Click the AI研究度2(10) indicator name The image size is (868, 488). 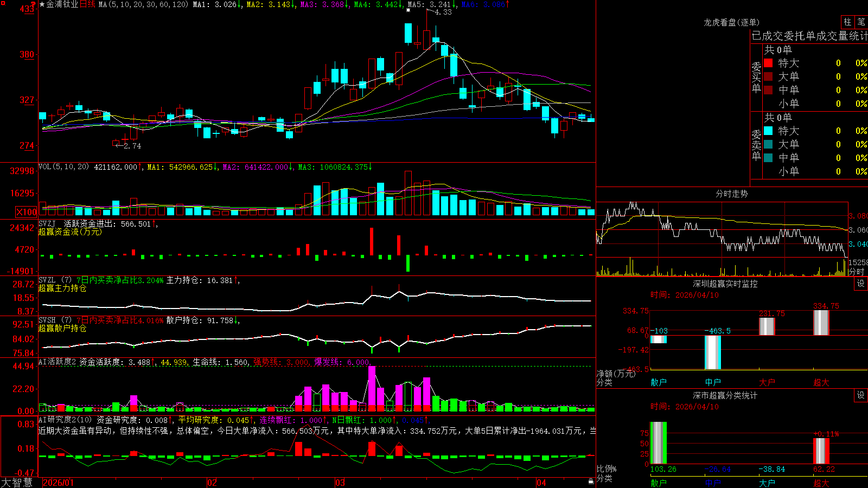tap(65, 420)
